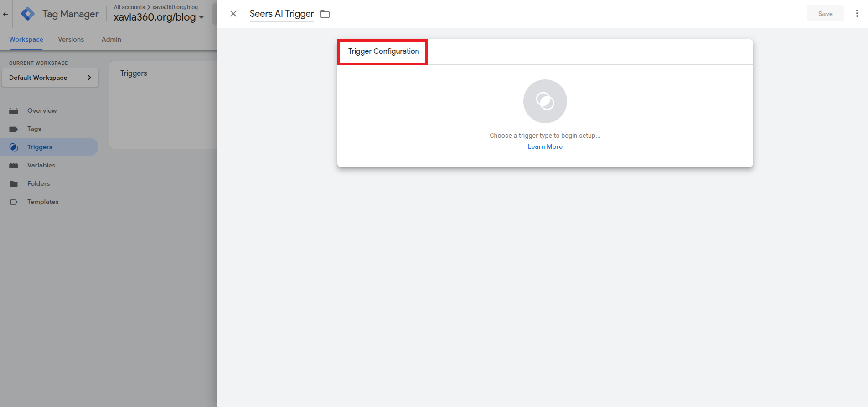Image resolution: width=868 pixels, height=407 pixels.
Task: Click the Overview icon in sidebar
Action: coord(14,111)
